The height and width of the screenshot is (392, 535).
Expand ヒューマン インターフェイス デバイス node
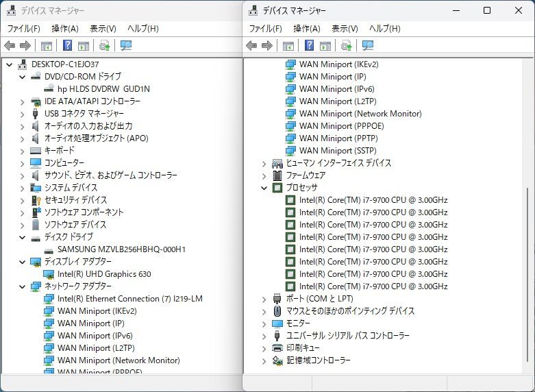coord(264,164)
